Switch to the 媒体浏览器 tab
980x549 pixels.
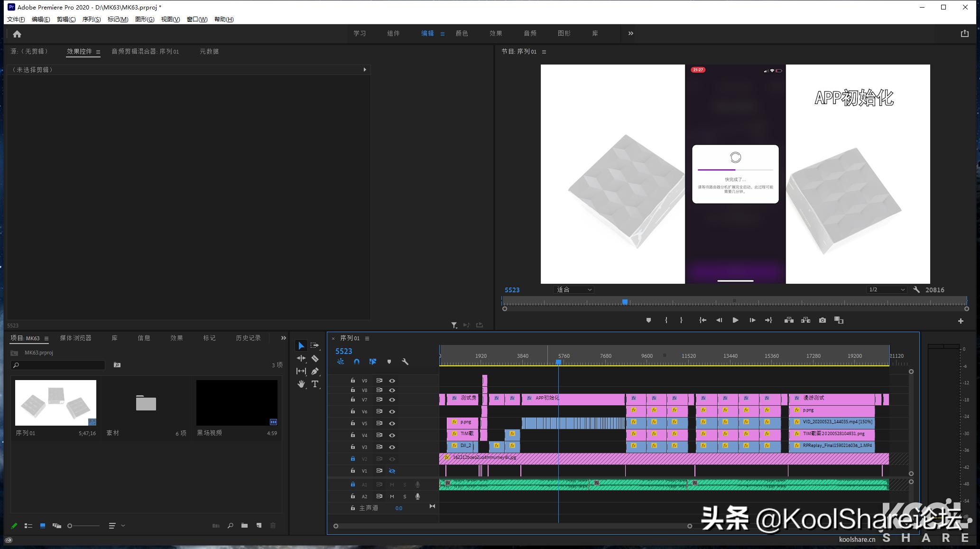click(x=75, y=338)
